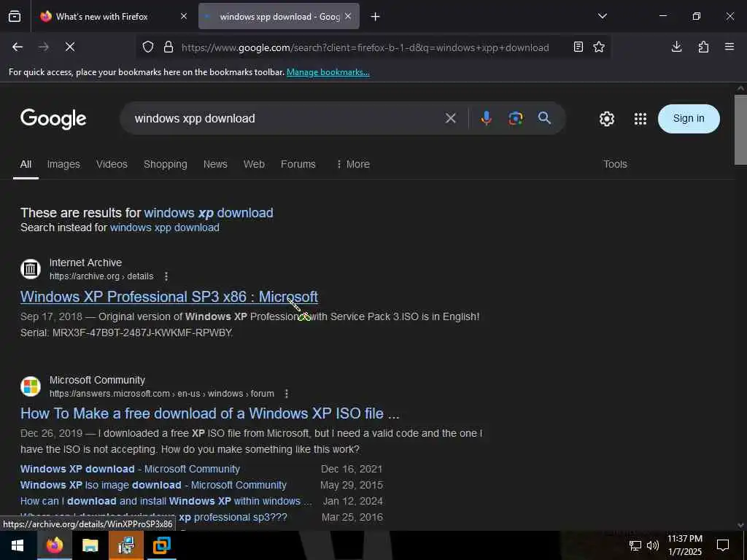Submit search with magnifier icon
This screenshot has height=560, width=747.
[544, 118]
